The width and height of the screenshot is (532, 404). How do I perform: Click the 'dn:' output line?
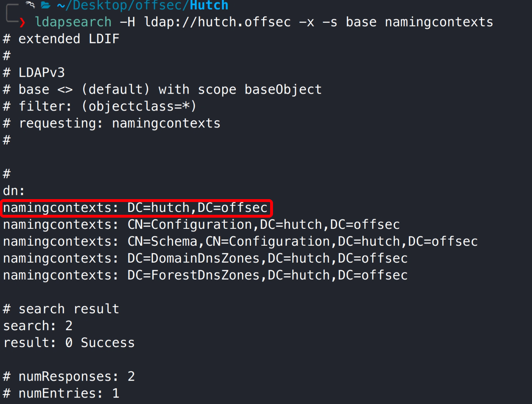14,191
